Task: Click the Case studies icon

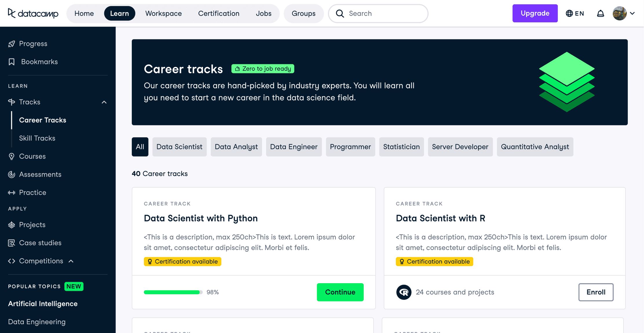Action: tap(12, 243)
